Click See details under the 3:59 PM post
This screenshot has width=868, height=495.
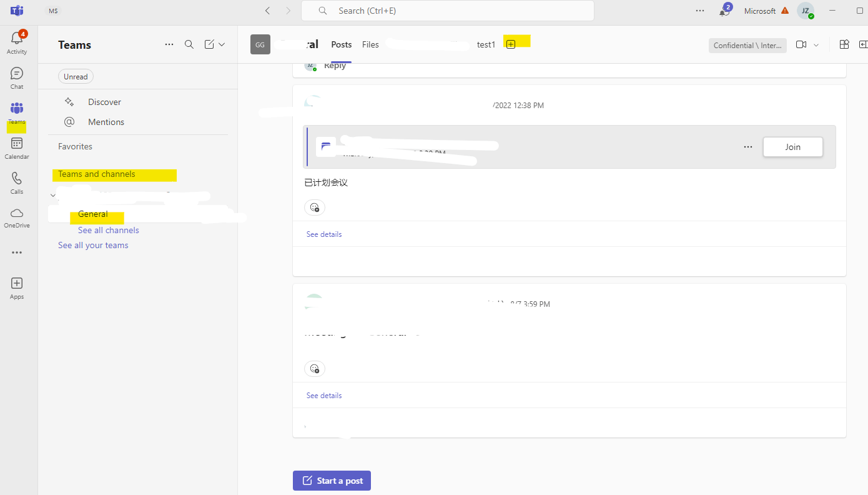(x=324, y=396)
